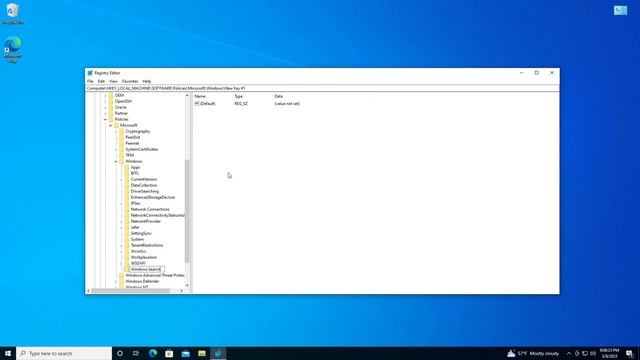Select the Partner key
This screenshot has height=360, width=640.
coord(121,113)
